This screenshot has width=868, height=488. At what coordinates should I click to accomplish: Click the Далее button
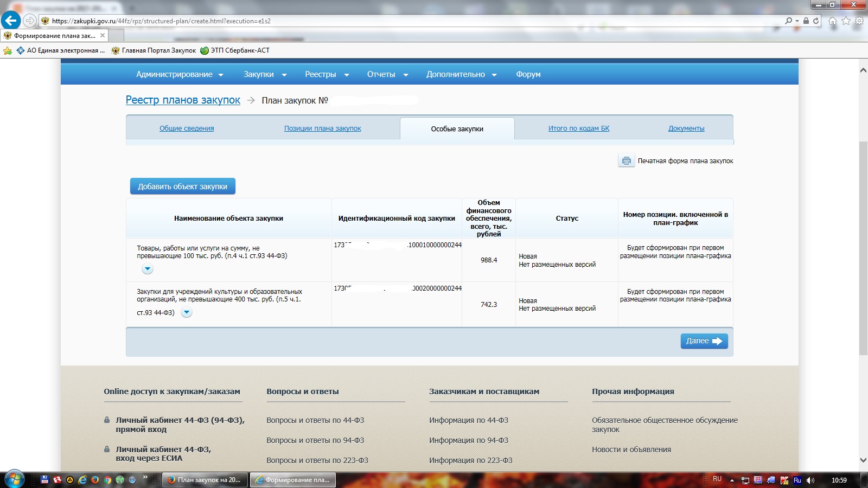pyautogui.click(x=704, y=341)
